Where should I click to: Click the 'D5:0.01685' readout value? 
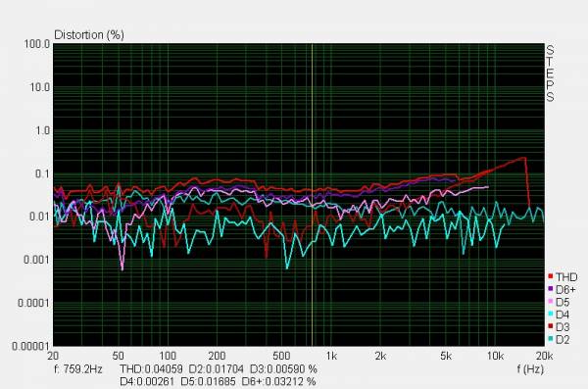(208, 381)
